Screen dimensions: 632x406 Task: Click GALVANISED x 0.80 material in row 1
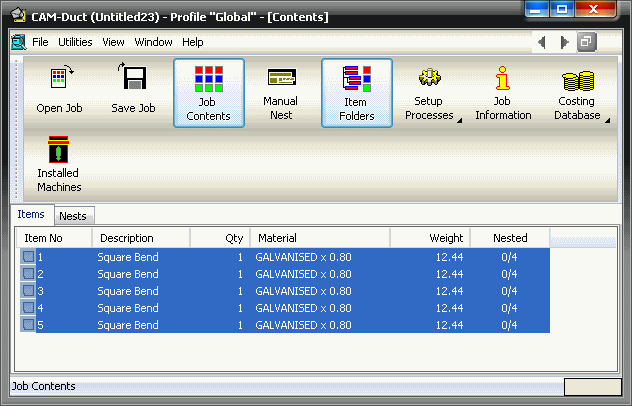(x=303, y=257)
